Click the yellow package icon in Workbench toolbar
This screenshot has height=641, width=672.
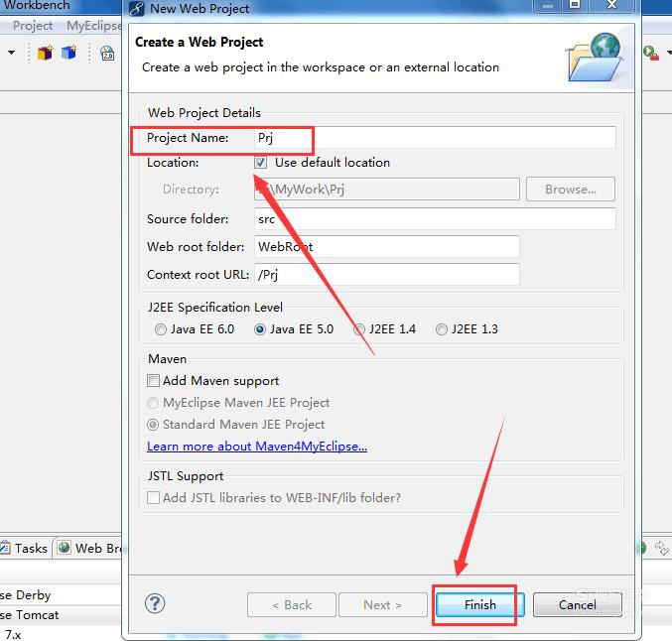tap(45, 54)
